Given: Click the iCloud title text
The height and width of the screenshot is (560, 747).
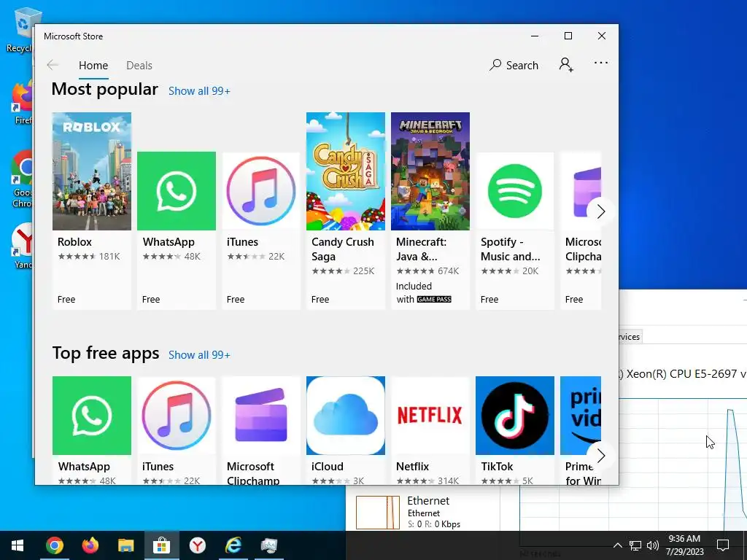Looking at the screenshot, I should coord(328,467).
